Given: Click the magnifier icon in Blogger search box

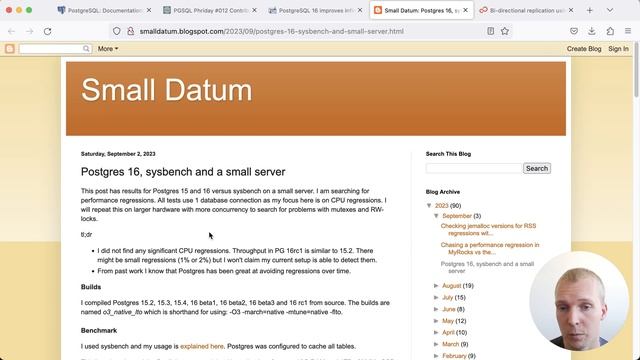Looking at the screenshot, I should pos(86,49).
